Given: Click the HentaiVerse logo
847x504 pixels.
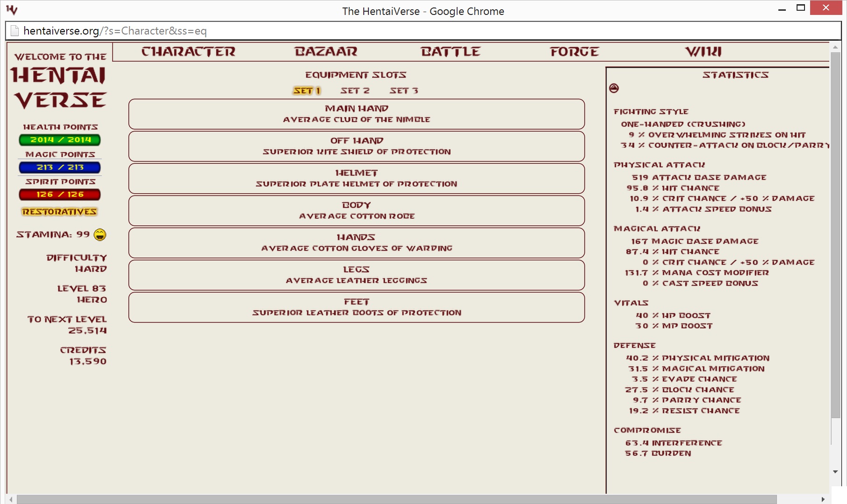Looking at the screenshot, I should [x=59, y=82].
